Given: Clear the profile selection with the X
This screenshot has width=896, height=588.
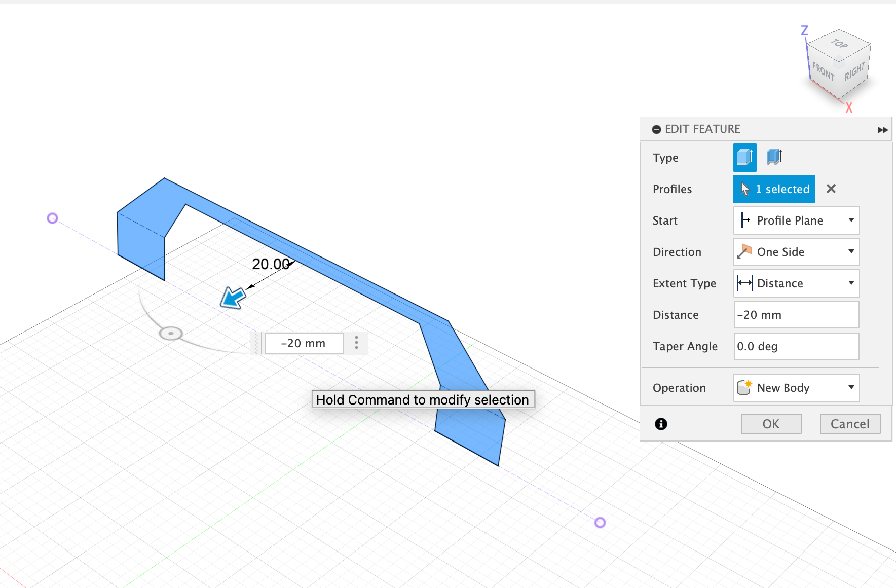Looking at the screenshot, I should coord(831,189).
